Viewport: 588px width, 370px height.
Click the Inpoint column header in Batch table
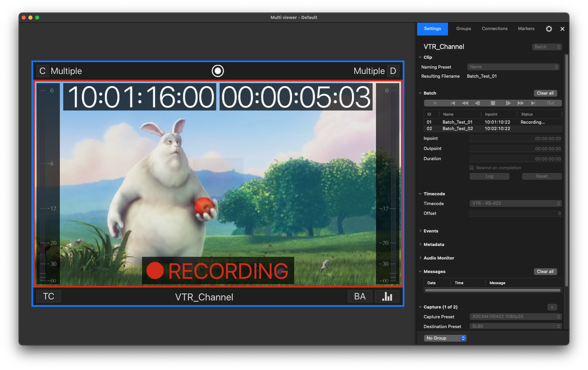[x=499, y=115]
